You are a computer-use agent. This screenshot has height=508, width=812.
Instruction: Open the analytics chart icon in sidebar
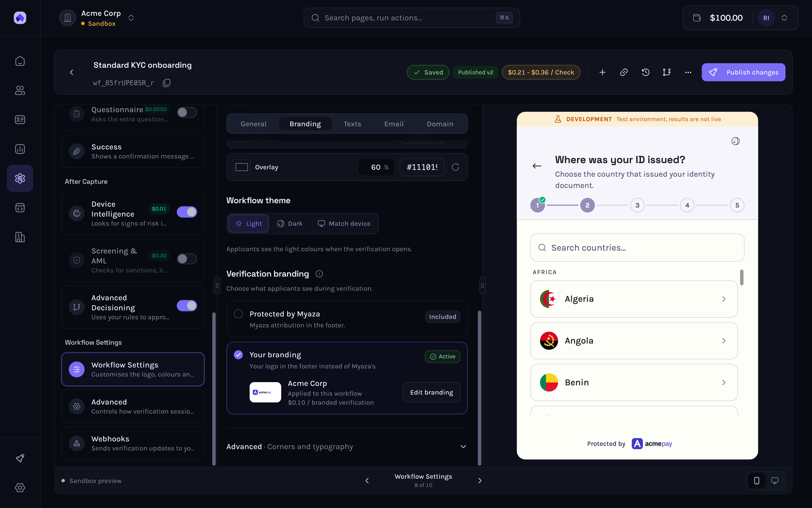(20, 149)
